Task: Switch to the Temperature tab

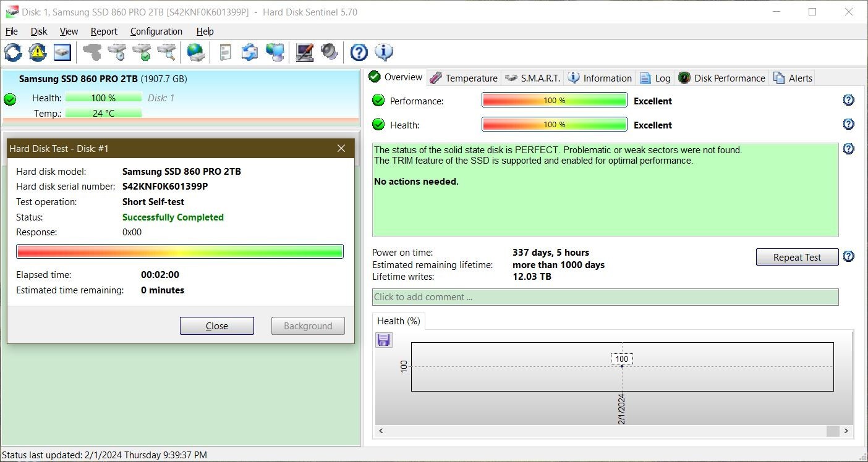Action: [464, 78]
